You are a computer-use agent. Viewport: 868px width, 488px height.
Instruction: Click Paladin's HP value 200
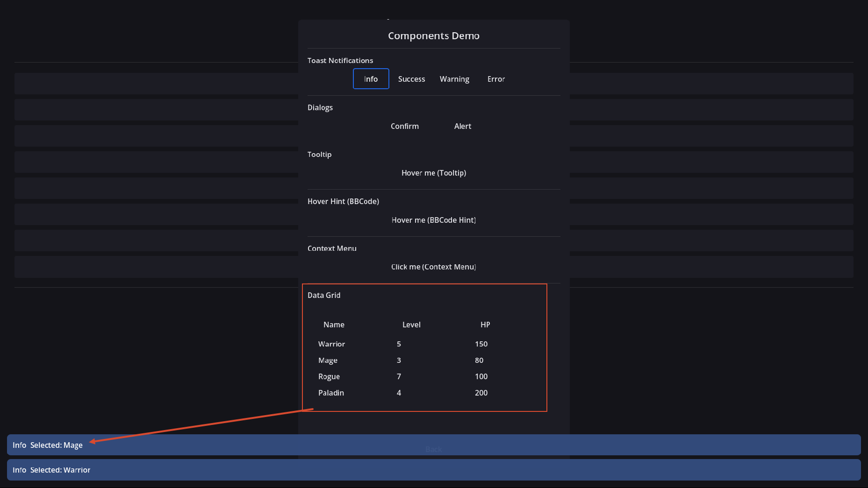481,393
